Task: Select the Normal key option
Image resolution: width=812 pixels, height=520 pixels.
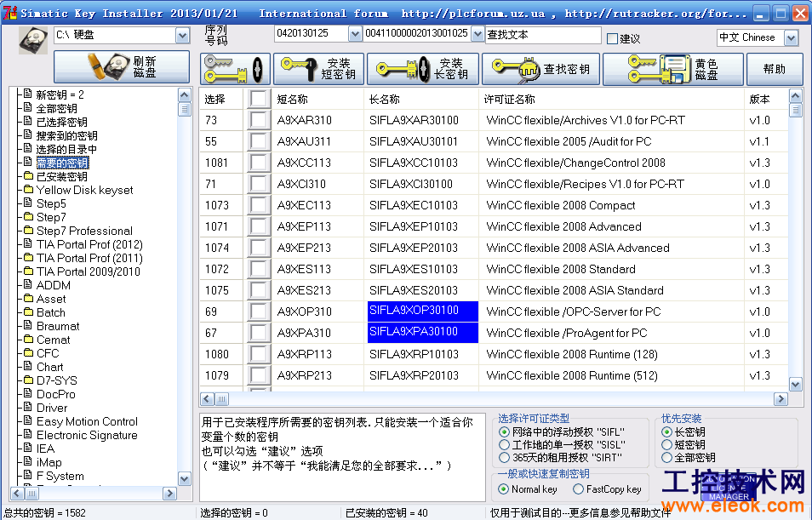Action: [503, 489]
